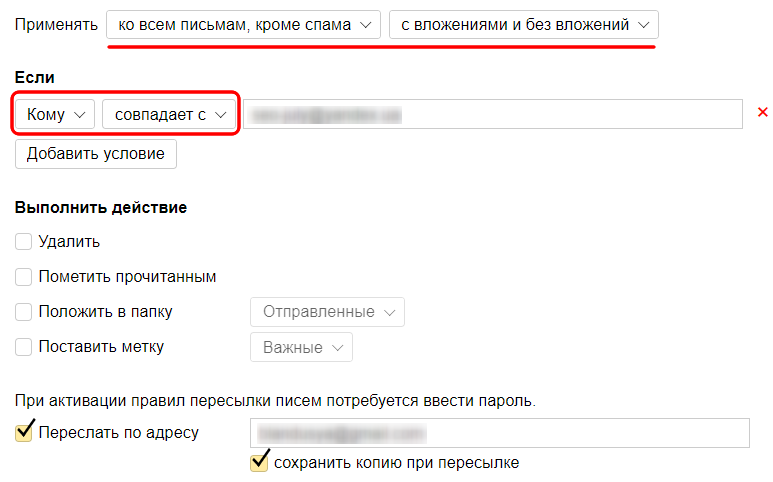773x482 pixels.
Task: Click the chevron arrow in 'Кому' dropdown
Action: 79,115
